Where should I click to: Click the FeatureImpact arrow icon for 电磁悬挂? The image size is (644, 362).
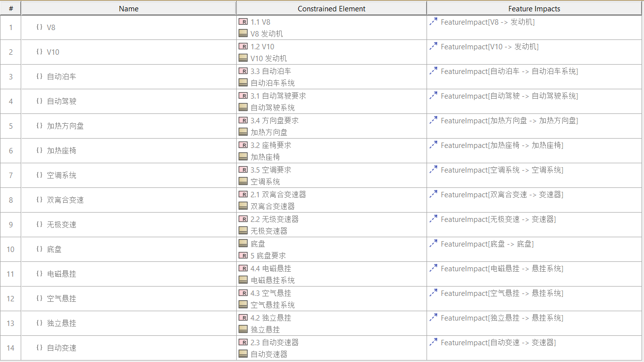coord(433,268)
